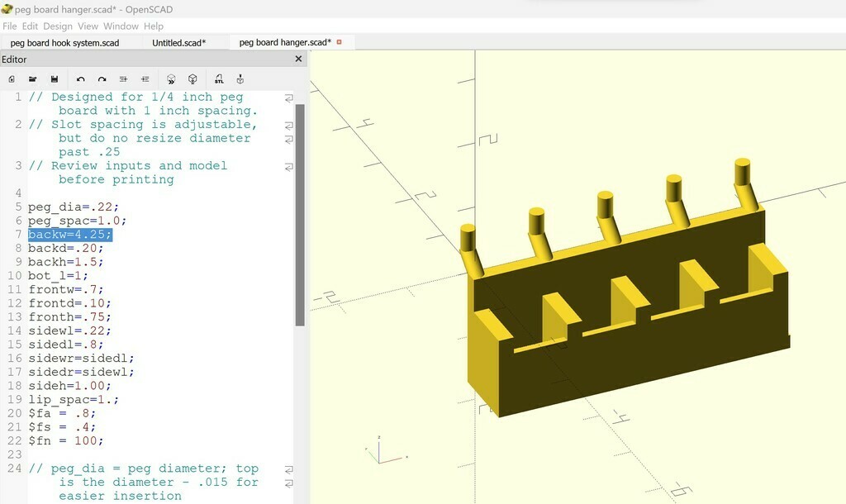
Task: Open the View menu
Action: tap(88, 26)
